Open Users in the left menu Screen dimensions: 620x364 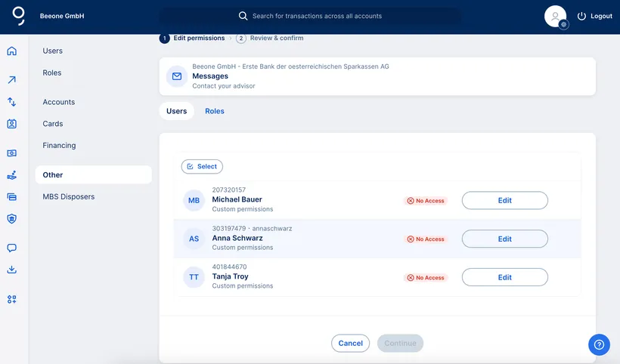pyautogui.click(x=53, y=51)
